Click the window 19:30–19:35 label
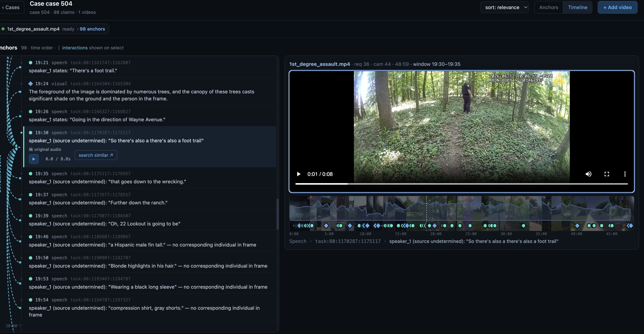Screen dimensions: 644x334 [436, 64]
